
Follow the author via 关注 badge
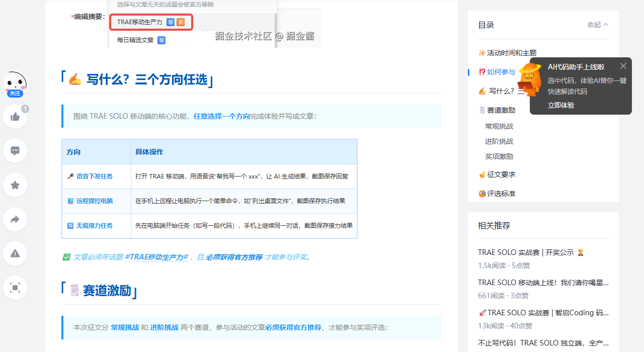point(15,93)
